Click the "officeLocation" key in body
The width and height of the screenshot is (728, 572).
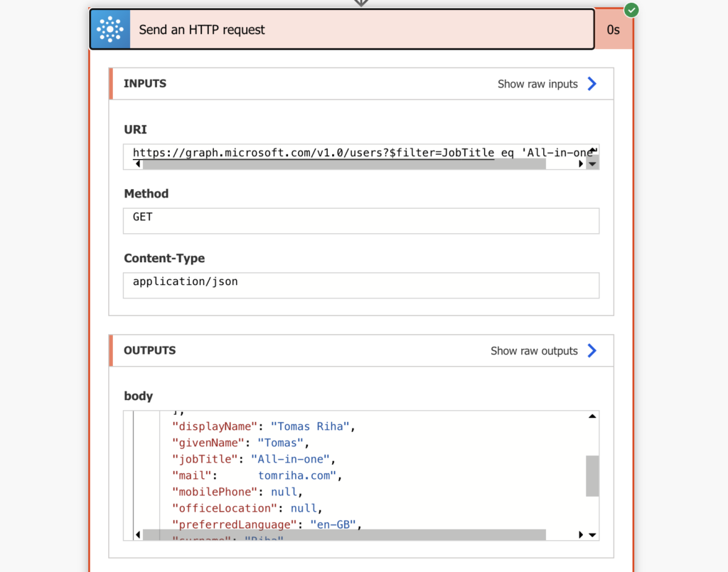(x=224, y=509)
